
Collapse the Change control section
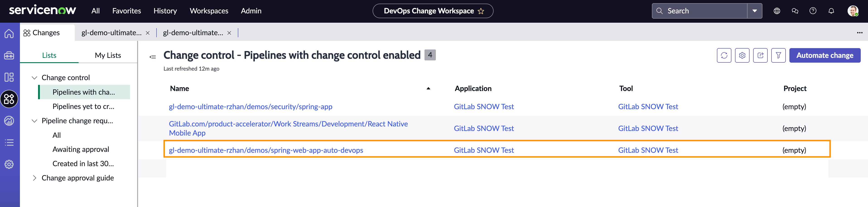click(34, 77)
